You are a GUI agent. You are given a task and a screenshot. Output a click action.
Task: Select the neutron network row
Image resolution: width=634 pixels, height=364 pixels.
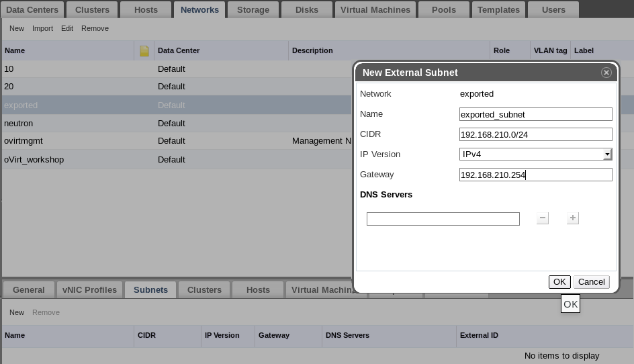[177, 124]
